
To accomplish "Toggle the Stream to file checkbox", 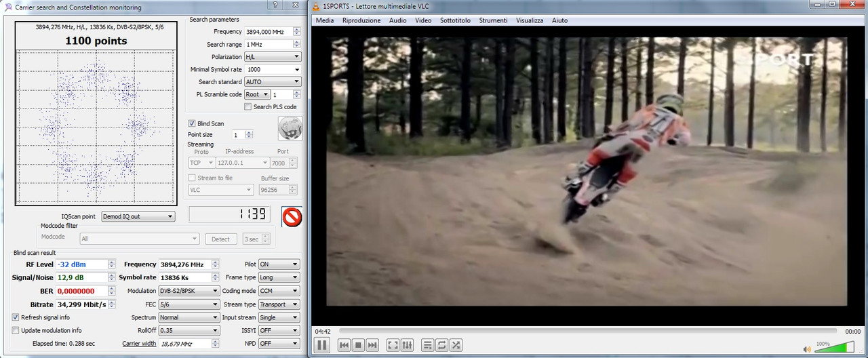I will [x=192, y=178].
